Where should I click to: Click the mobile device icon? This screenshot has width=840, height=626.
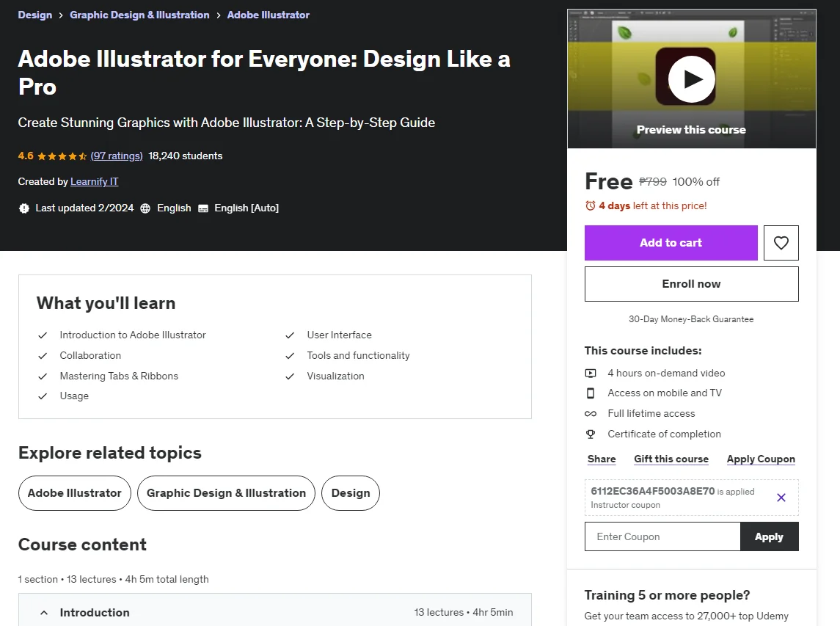[591, 393]
